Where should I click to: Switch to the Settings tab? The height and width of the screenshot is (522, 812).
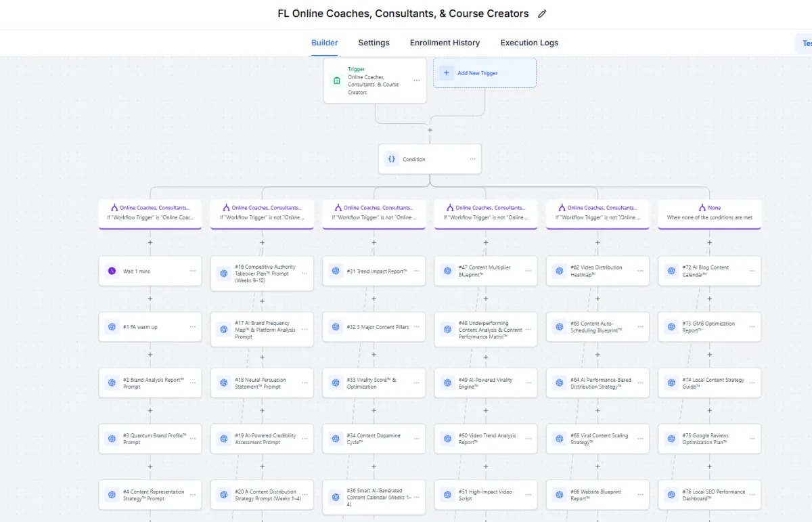click(374, 43)
